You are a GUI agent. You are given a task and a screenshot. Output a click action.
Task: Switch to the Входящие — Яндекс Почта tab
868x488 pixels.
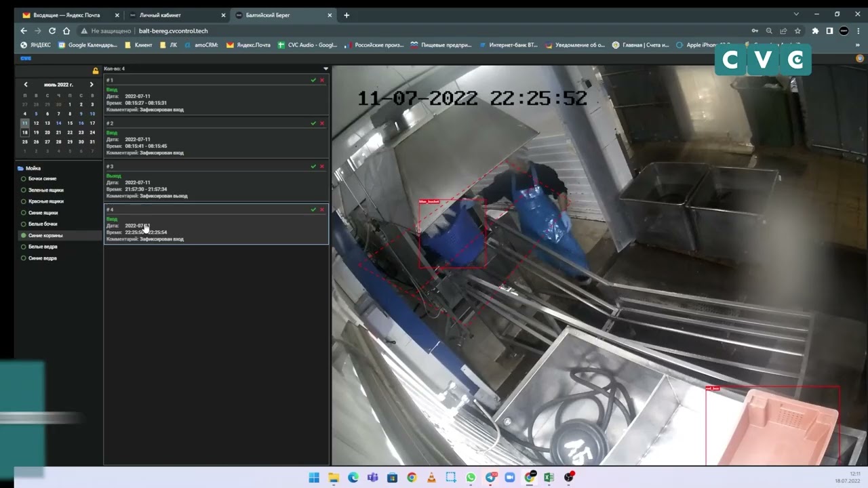point(71,15)
